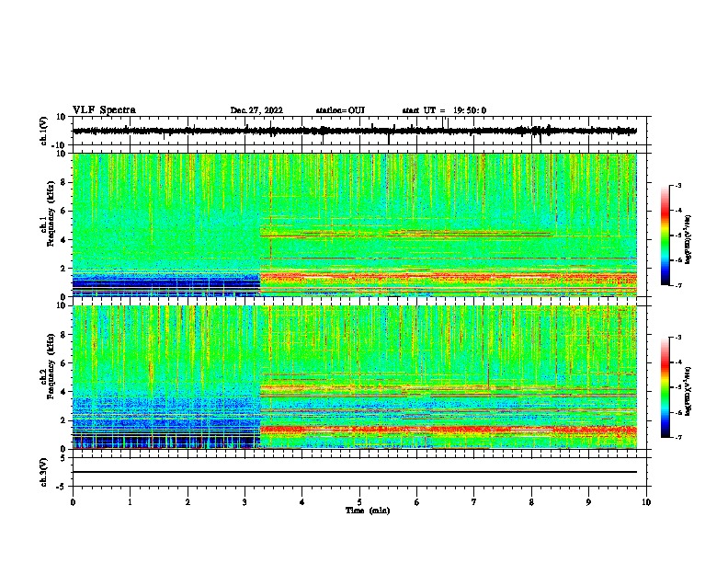Click the "ch.3(V)" axis label

44,473
